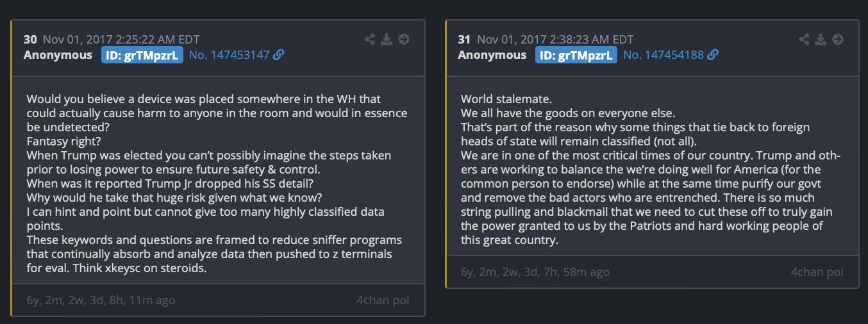Click the 4chan pol label on post 30
Screen dimensions: 868x324
tap(383, 300)
